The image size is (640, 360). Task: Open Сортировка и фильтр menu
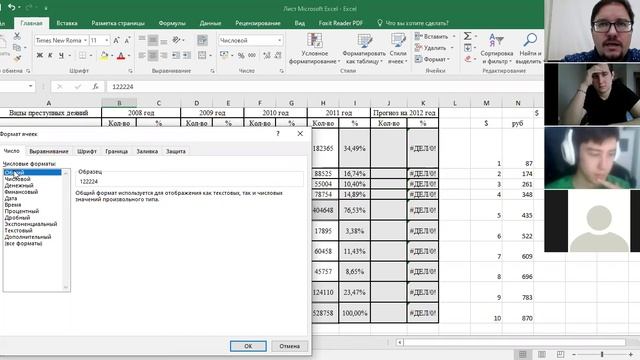tap(497, 49)
